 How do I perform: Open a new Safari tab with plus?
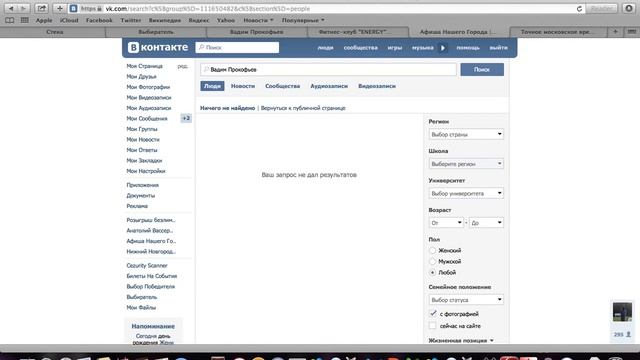click(615, 31)
